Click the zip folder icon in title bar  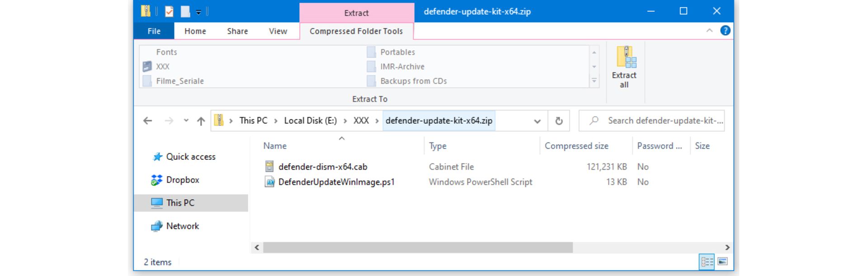click(x=146, y=11)
